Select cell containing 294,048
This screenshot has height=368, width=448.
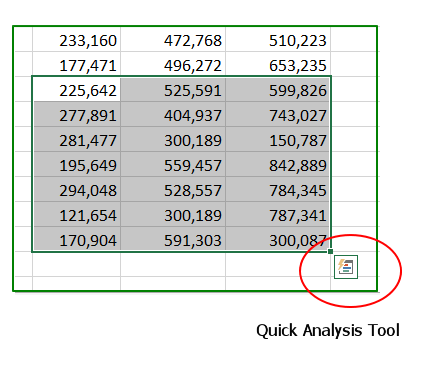(x=76, y=189)
